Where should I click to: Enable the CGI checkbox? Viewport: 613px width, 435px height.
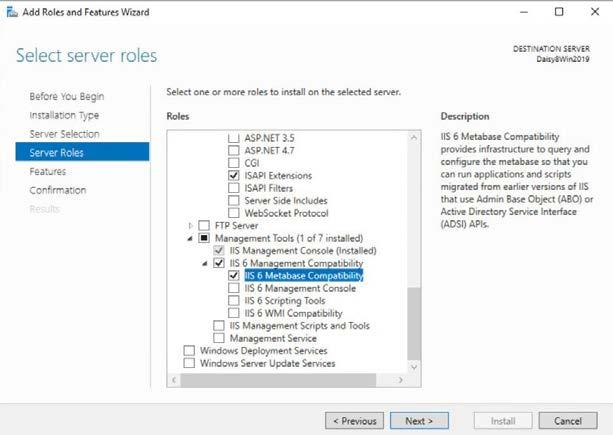[x=233, y=163]
